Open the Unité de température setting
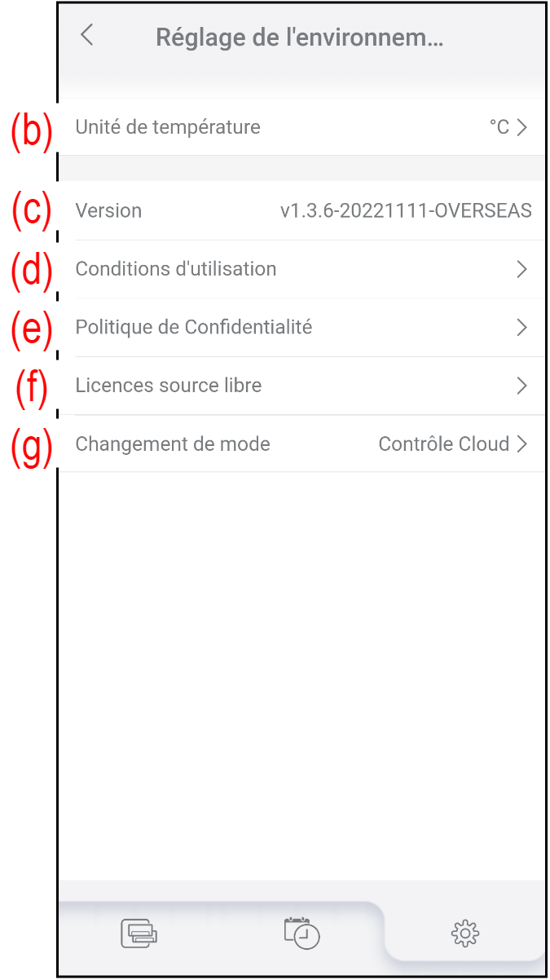The height and width of the screenshot is (980, 550). [168, 127]
